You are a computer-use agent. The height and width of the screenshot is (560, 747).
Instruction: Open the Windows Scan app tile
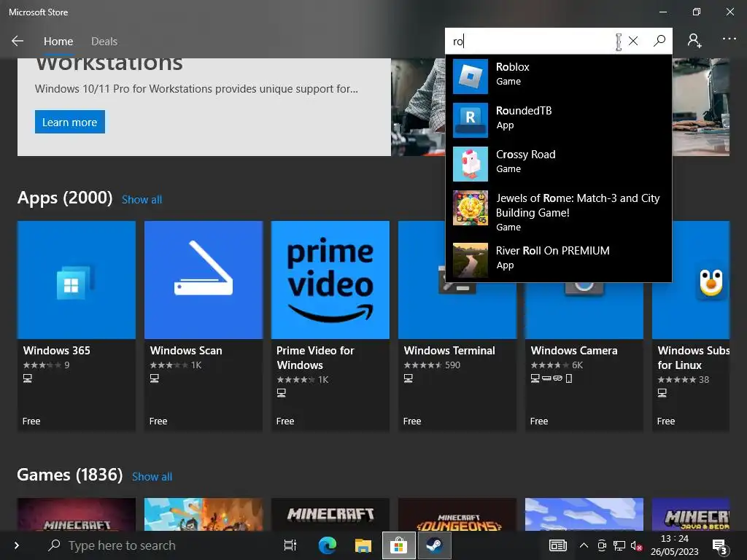(204, 326)
